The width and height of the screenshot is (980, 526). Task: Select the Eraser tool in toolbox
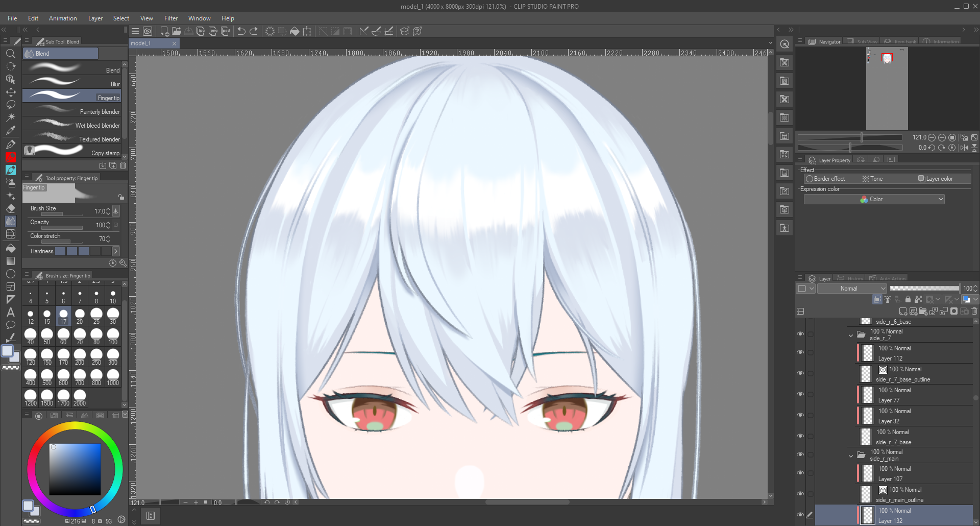(x=11, y=208)
